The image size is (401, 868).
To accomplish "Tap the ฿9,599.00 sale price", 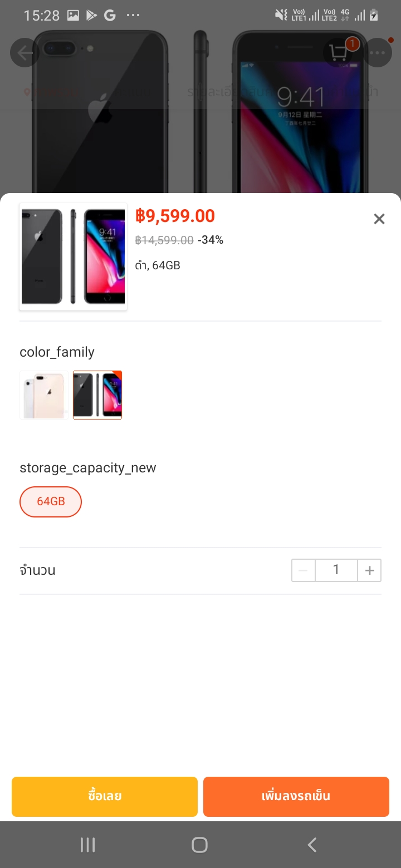I will (175, 216).
